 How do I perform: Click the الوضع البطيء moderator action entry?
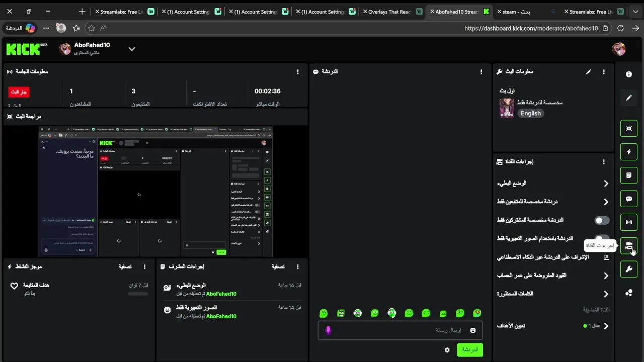(x=232, y=289)
